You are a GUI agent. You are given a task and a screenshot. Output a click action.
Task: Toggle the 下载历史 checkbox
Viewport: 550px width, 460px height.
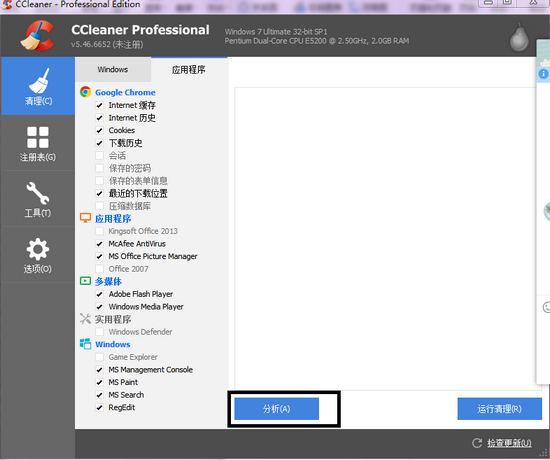(100, 143)
